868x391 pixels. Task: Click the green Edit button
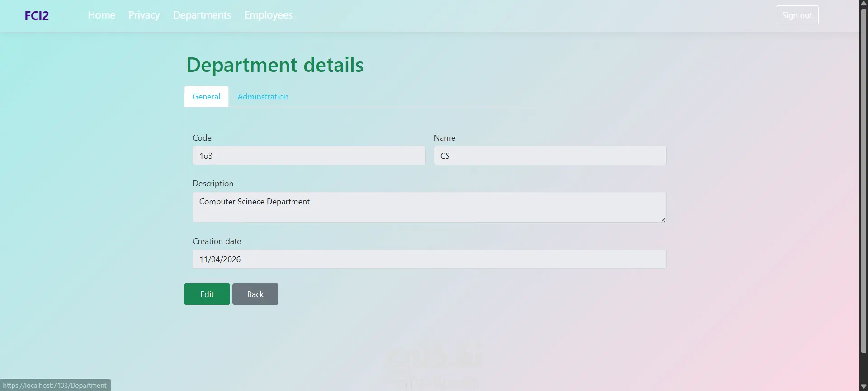[x=207, y=294]
